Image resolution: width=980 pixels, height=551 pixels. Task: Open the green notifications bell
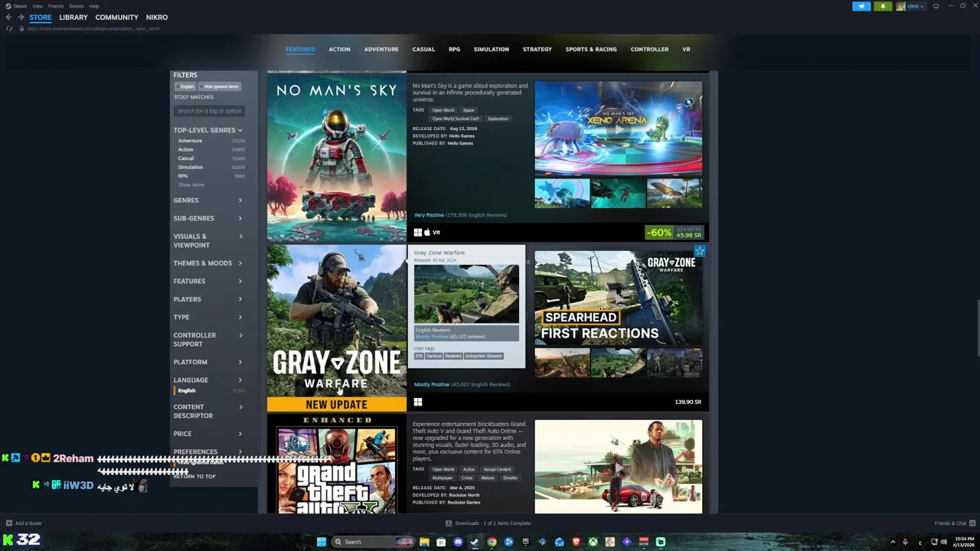[x=883, y=6]
